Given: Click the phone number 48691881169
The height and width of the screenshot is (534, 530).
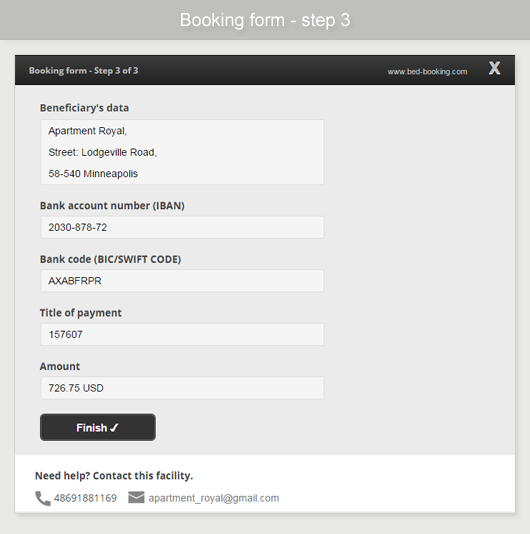Looking at the screenshot, I should [x=85, y=498].
